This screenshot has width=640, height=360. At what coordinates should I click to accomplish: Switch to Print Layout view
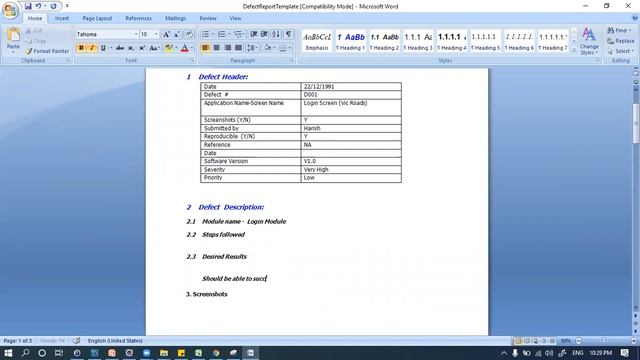[x=518, y=341]
